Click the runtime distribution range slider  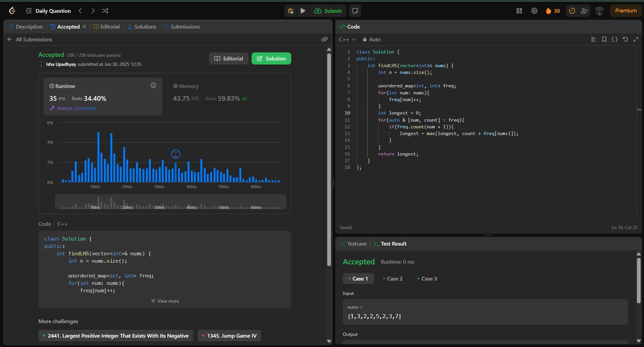pos(171,202)
